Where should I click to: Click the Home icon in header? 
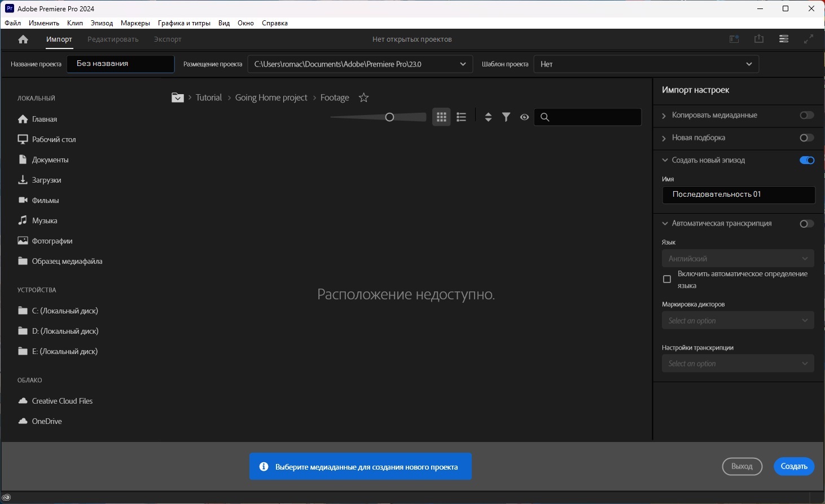[x=23, y=39]
